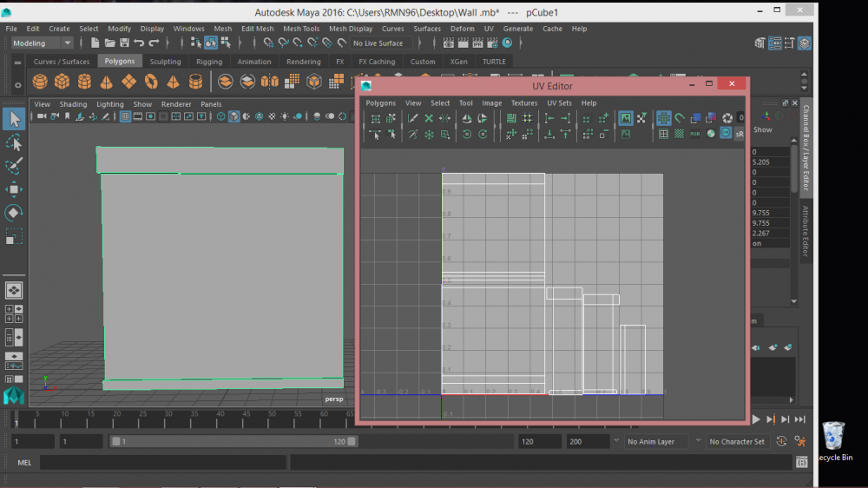Create a polygon cylinder from the shelf
Viewport: 868px width, 488px height.
(x=85, y=82)
